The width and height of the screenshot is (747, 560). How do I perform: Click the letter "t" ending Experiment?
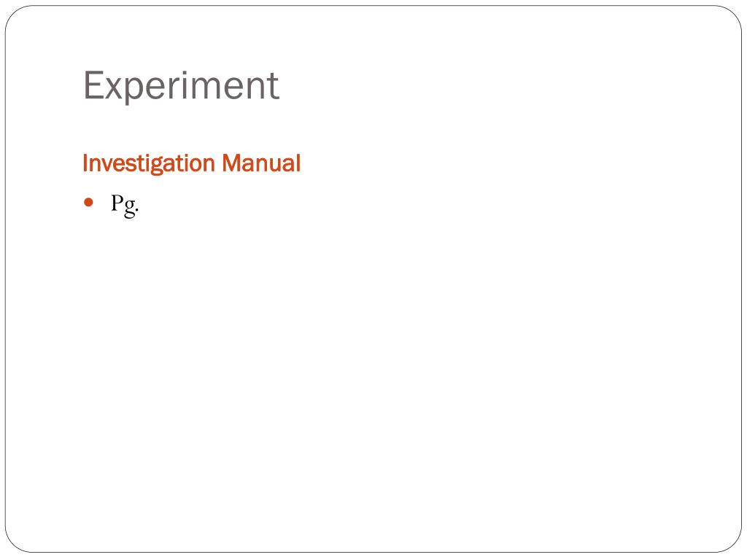click(274, 87)
